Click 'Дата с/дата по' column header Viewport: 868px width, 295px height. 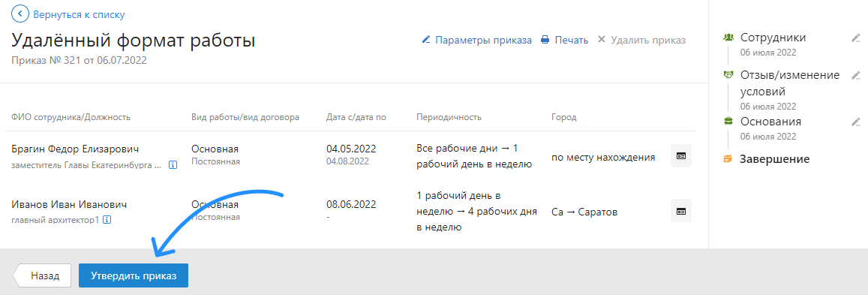pos(356,117)
